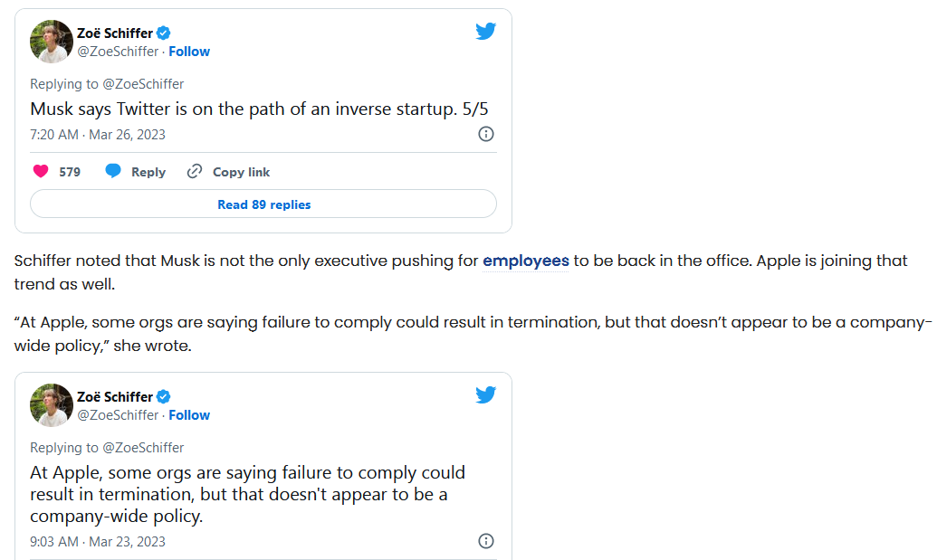Open Zoë Schiffer avatar in first tweet

tap(52, 42)
